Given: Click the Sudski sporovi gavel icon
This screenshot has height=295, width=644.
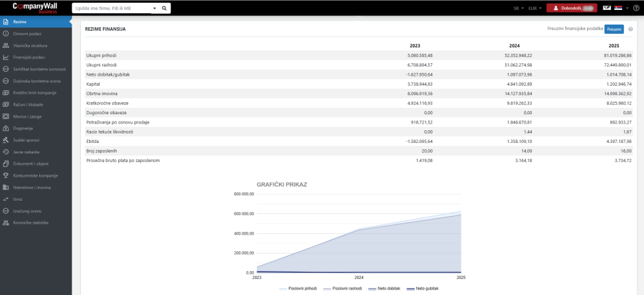Looking at the screenshot, I should pyautogui.click(x=6, y=140).
